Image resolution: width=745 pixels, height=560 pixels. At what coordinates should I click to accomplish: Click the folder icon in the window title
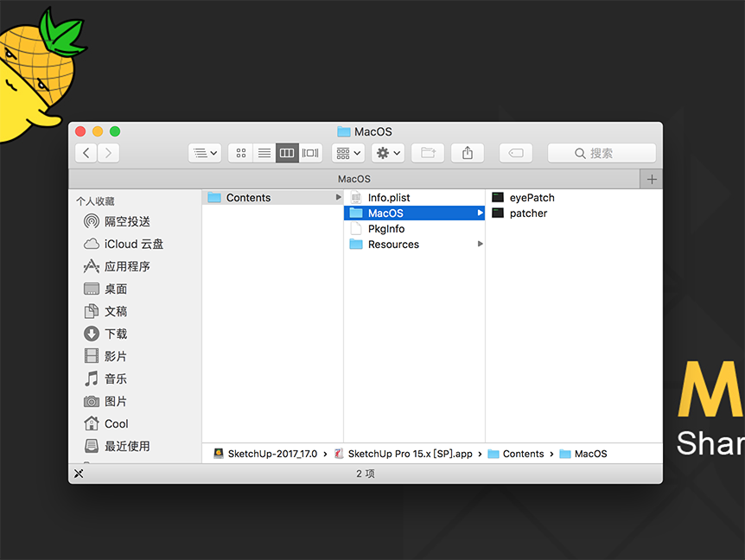(x=343, y=131)
